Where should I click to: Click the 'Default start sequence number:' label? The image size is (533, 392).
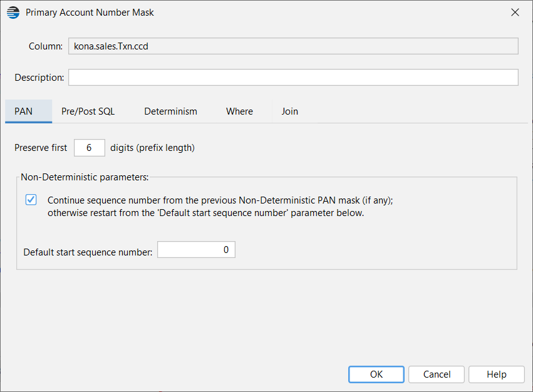(x=88, y=252)
